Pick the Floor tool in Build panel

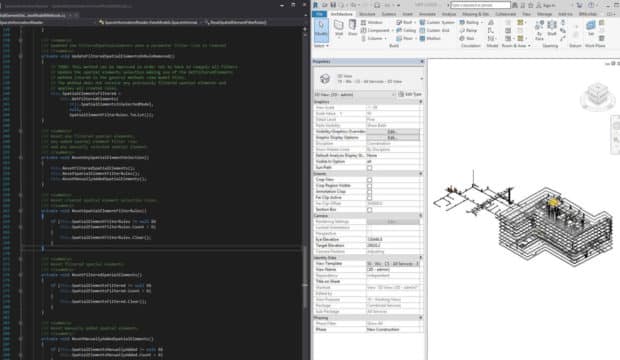(405, 38)
